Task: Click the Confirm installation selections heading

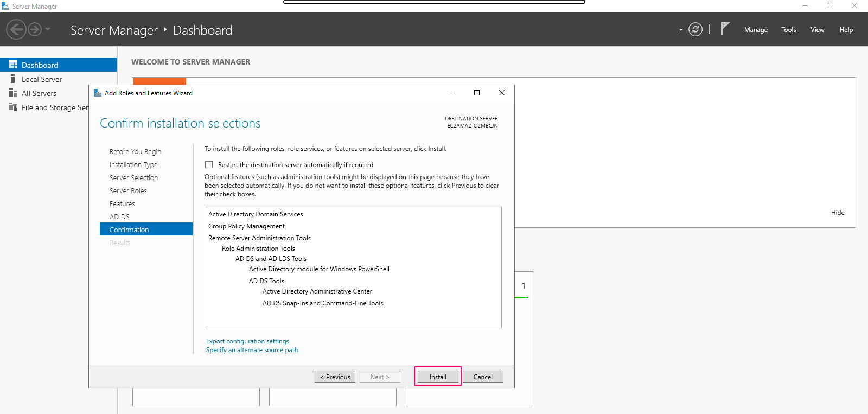Action: tap(180, 123)
